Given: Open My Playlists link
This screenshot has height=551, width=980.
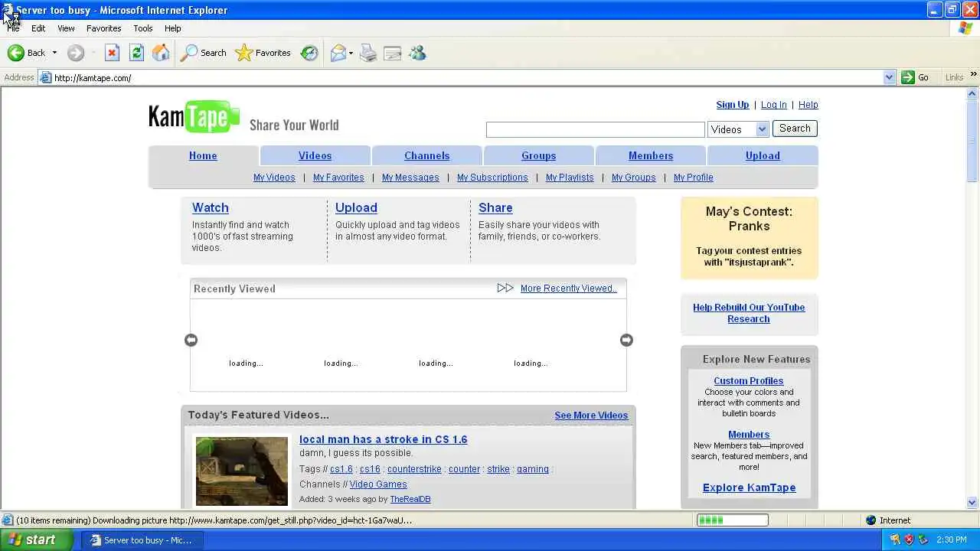Looking at the screenshot, I should click(570, 178).
